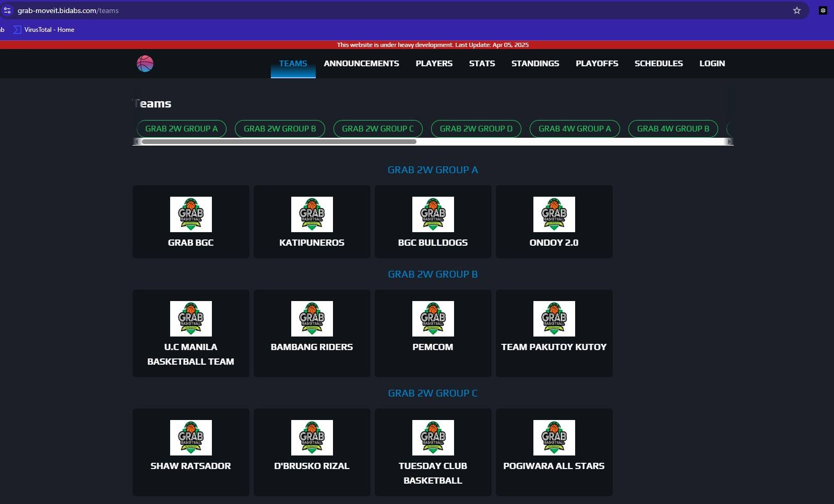Click the GRAB 2W GROUP C section heading
The width and height of the screenshot is (834, 504).
coord(432,393)
